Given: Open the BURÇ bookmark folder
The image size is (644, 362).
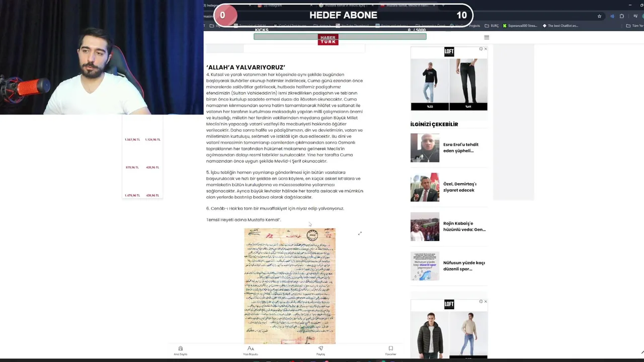Looking at the screenshot, I should click(x=492, y=26).
